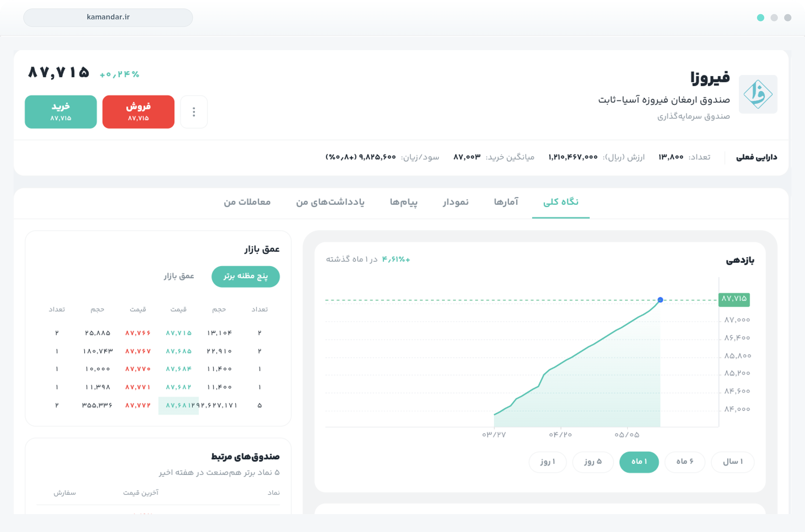Viewport: 805px width, 532px height.
Task: Click buy price ۸۷,۶۸۵ in order book
Action: click(179, 351)
